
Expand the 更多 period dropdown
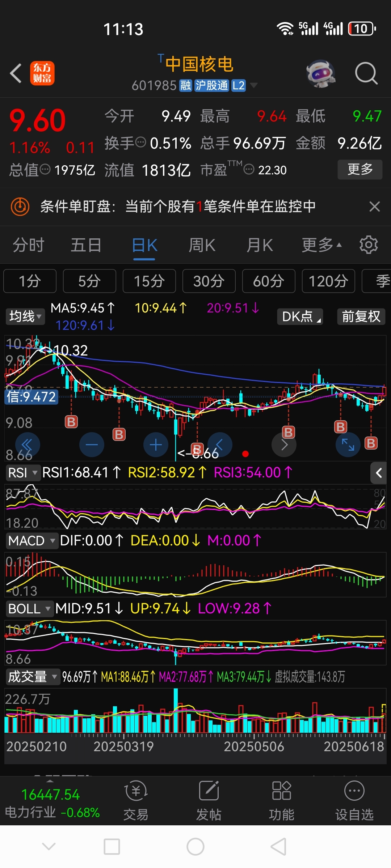point(321,245)
